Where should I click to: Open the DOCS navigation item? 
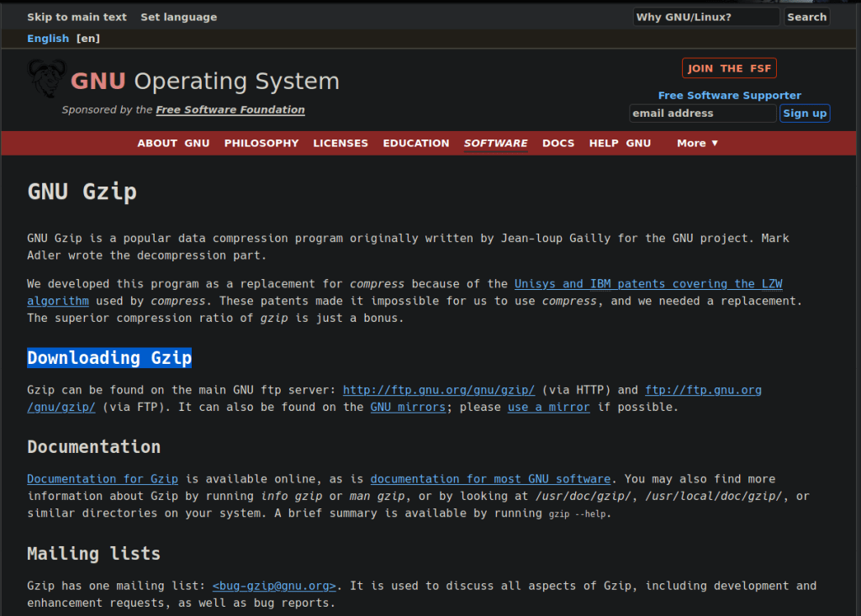558,143
